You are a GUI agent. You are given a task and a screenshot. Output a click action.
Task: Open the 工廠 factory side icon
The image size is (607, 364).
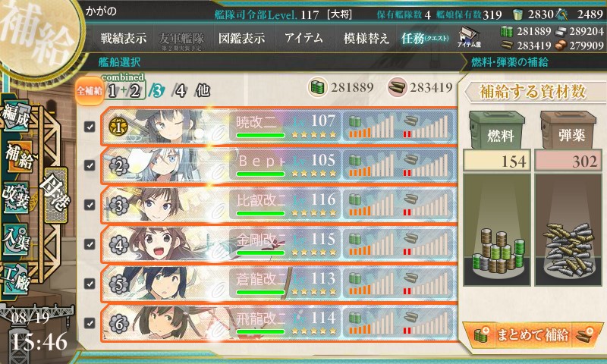15,279
